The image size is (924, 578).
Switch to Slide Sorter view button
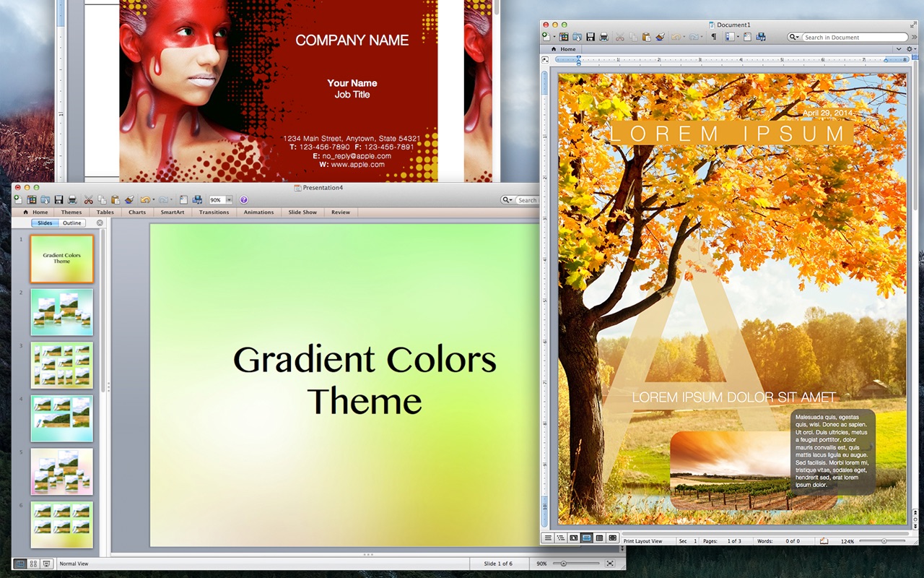pyautogui.click(x=33, y=564)
